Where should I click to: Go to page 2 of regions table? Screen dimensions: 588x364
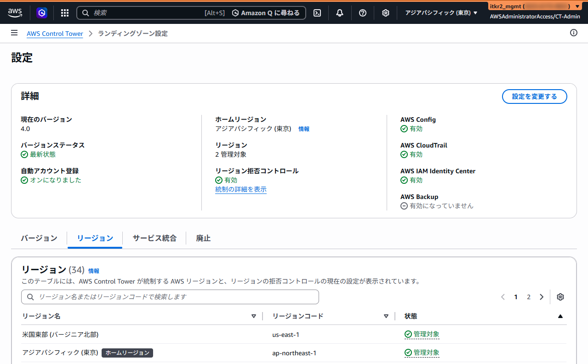pyautogui.click(x=529, y=297)
